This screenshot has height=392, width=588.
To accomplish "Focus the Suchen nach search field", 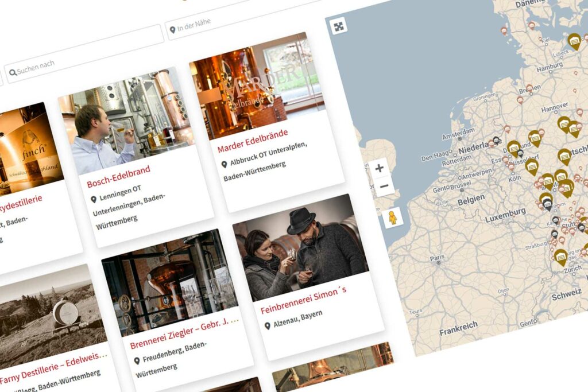I will point(84,53).
